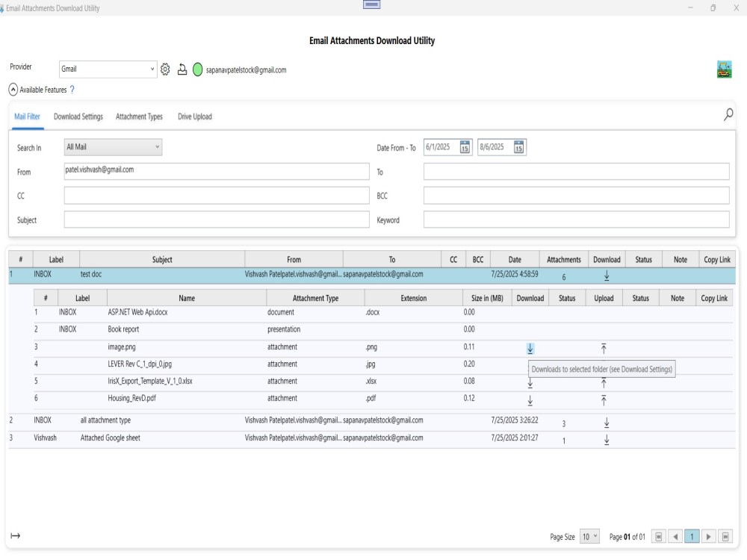747x560 pixels.
Task: Select the test doc email row
Action: pyautogui.click(x=371, y=276)
